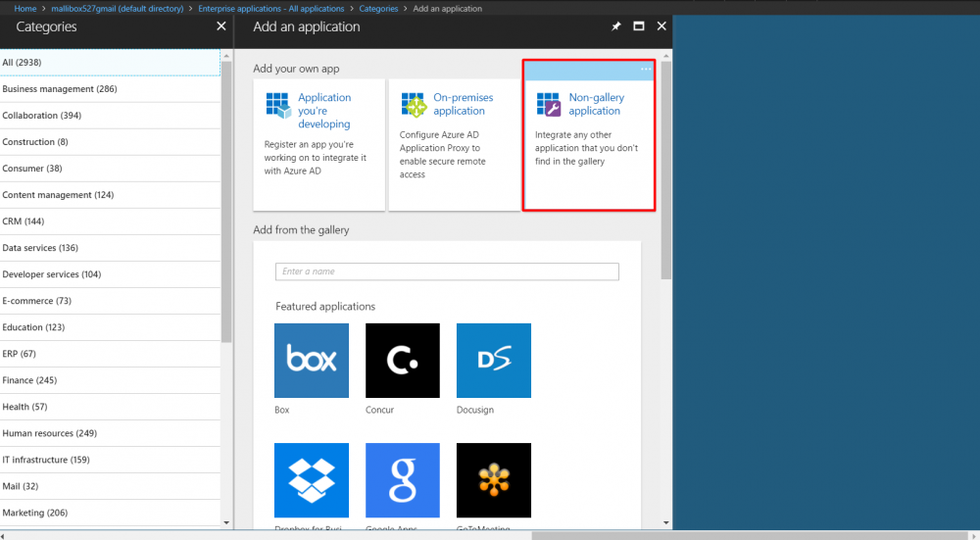
Task: Select Data services (136) category
Action: point(110,248)
